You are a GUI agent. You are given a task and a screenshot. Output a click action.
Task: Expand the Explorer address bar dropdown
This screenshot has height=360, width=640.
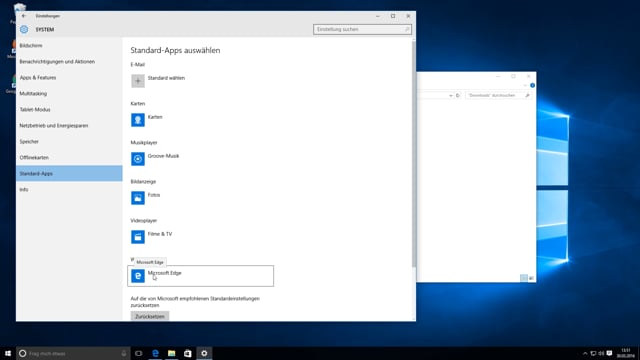[x=451, y=96]
